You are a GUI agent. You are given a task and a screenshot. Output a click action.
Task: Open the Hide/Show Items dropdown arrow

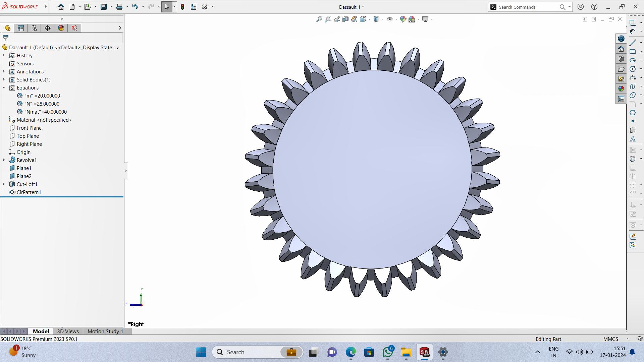(x=396, y=19)
